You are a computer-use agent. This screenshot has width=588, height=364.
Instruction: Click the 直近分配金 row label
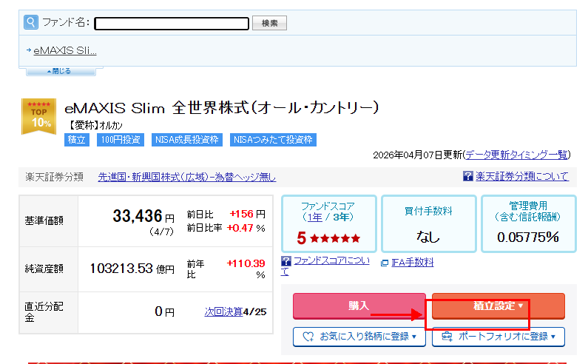click(x=44, y=312)
